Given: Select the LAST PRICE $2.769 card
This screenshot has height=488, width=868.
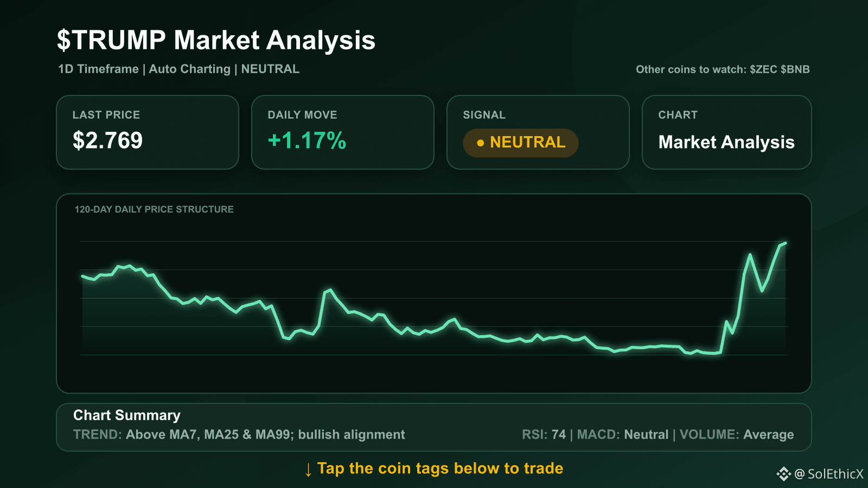Looking at the screenshot, I should coord(148,132).
